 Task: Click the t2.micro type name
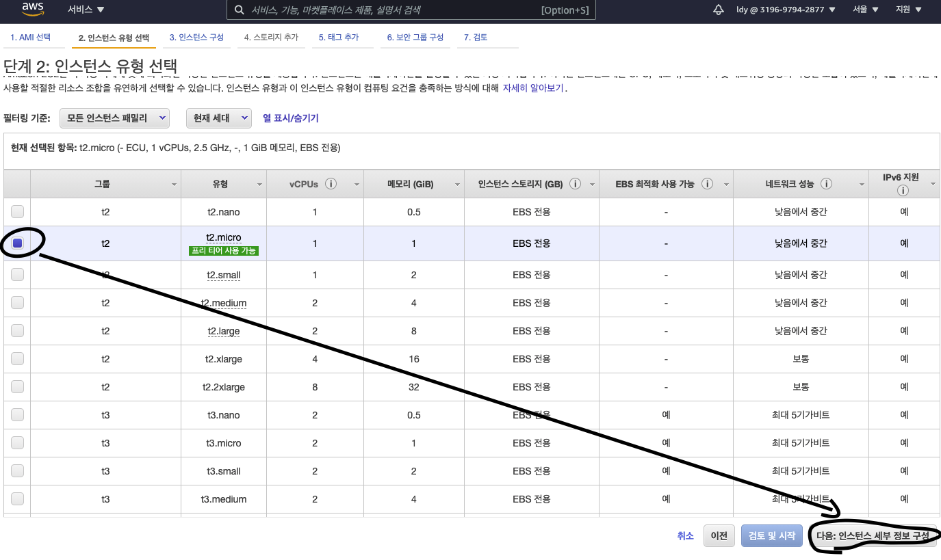(x=224, y=237)
